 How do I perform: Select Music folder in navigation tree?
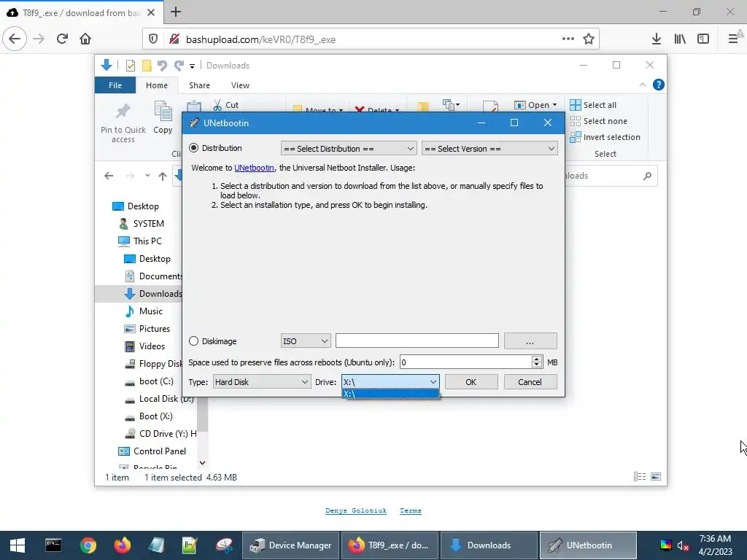(144, 311)
